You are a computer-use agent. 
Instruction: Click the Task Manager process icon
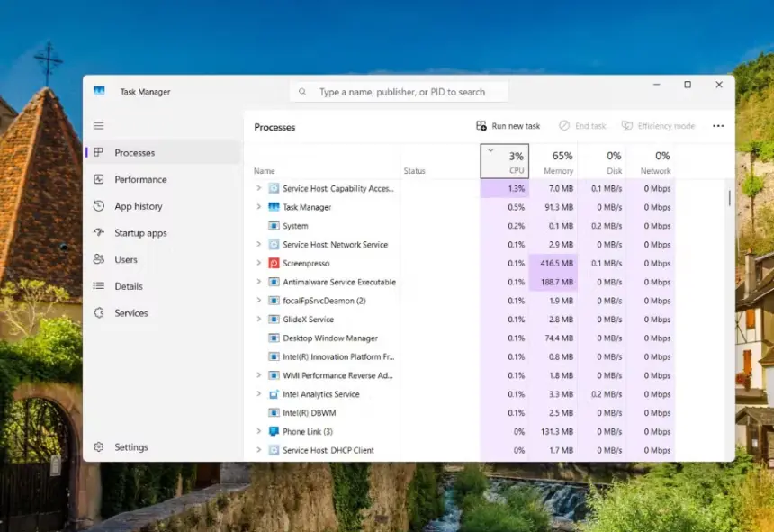pos(274,207)
